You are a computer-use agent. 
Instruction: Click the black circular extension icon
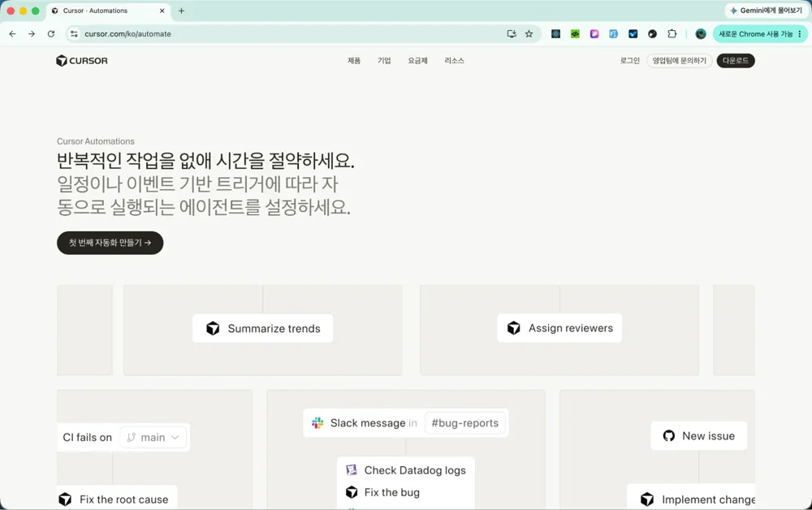653,33
